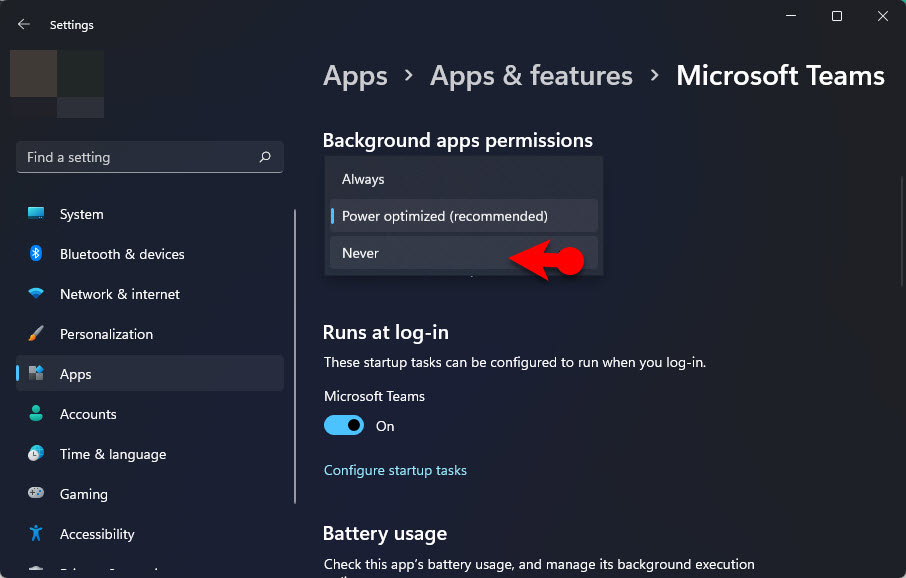Click the Runs at log-in heading
This screenshot has width=906, height=578.
(385, 332)
